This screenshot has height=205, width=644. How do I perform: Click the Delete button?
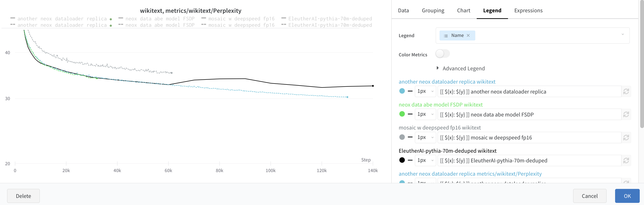point(23,196)
